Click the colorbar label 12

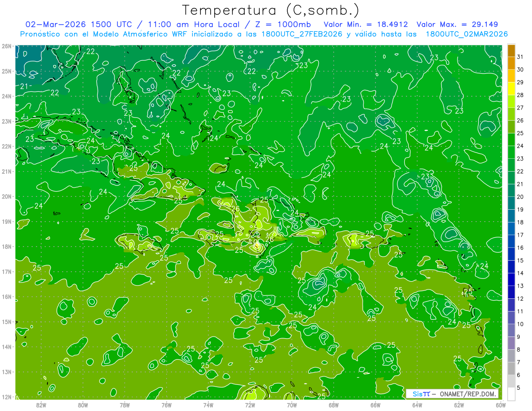[520, 299]
